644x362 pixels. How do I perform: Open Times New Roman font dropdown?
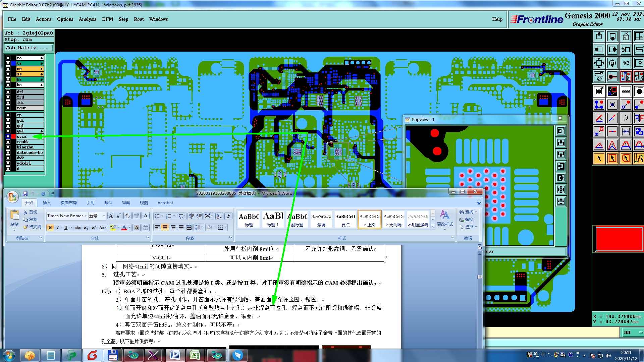coord(86,216)
